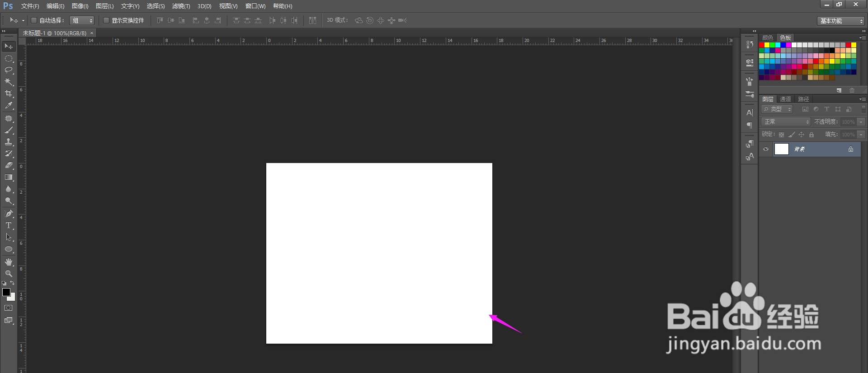The image size is (868, 373).
Task: Click the auto-align layers icon
Action: coord(312,20)
